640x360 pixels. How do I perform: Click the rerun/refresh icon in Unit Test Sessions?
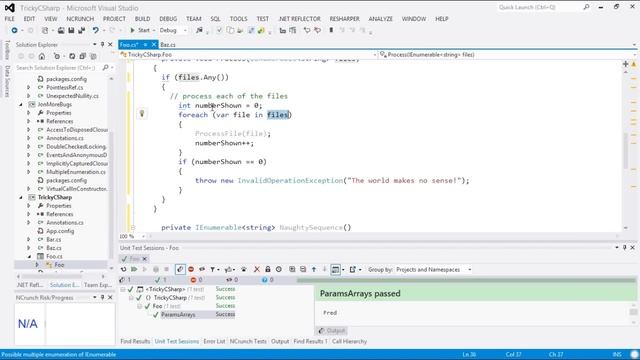click(124, 269)
